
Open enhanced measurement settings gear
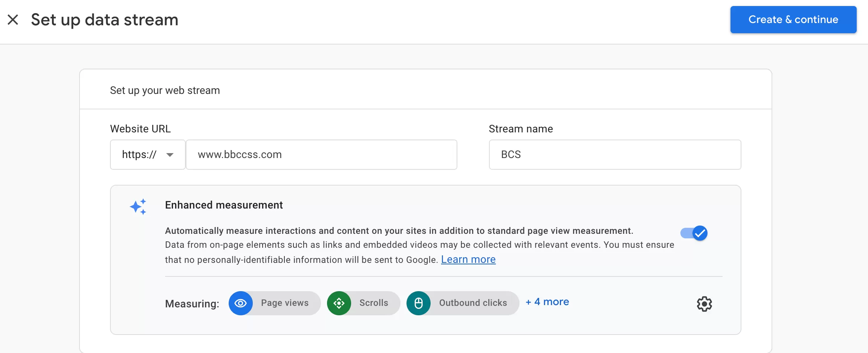(704, 304)
